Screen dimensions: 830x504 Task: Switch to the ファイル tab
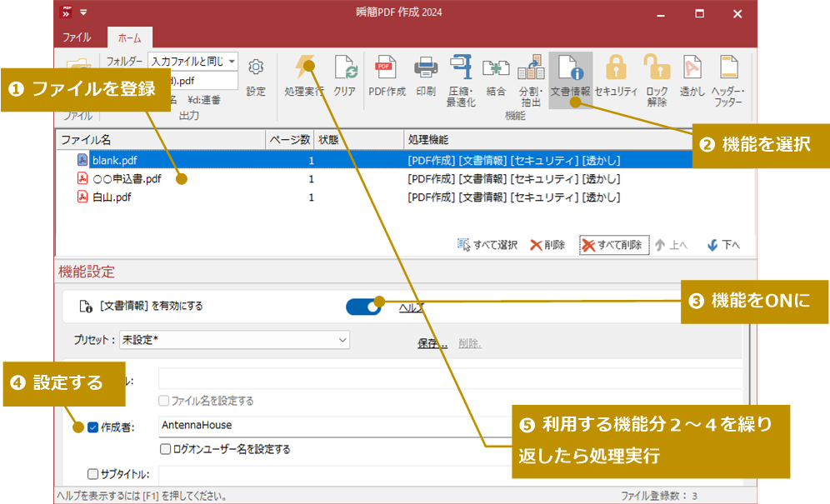(76, 37)
